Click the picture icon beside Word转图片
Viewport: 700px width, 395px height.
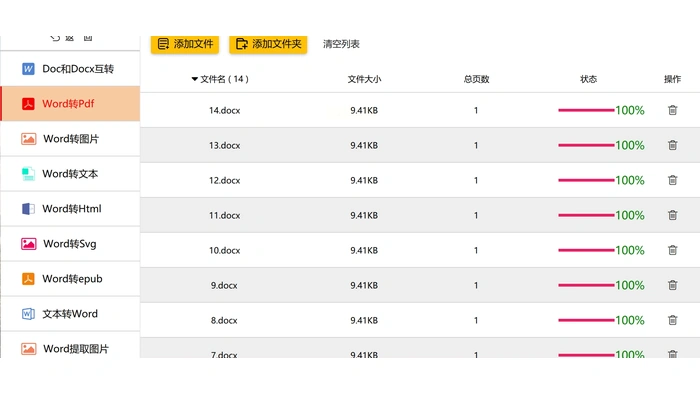[x=29, y=139]
